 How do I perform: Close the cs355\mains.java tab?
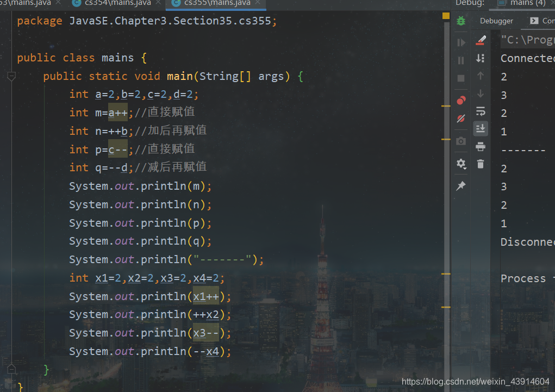[x=258, y=3]
